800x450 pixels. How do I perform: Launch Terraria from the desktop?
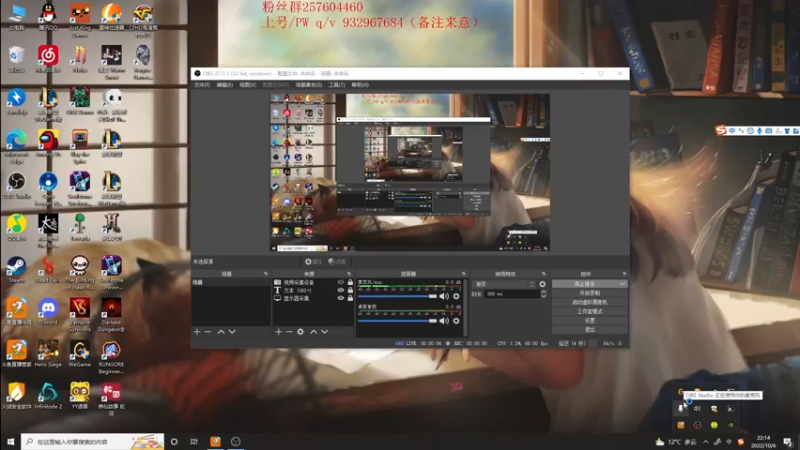(x=80, y=228)
